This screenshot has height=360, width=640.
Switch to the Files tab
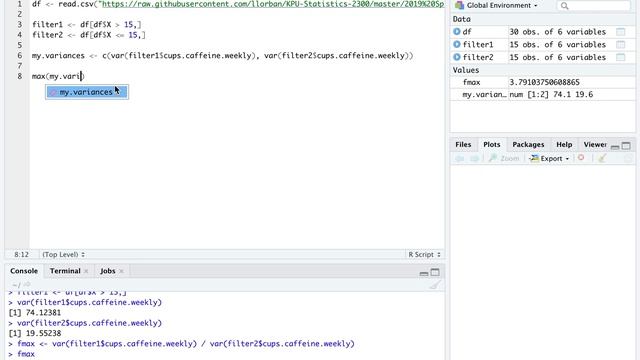[463, 144]
